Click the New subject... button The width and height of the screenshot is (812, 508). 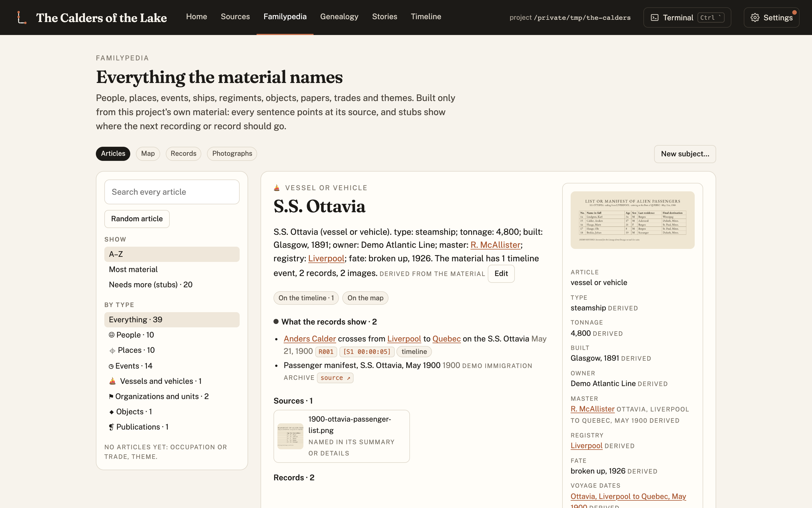click(685, 154)
